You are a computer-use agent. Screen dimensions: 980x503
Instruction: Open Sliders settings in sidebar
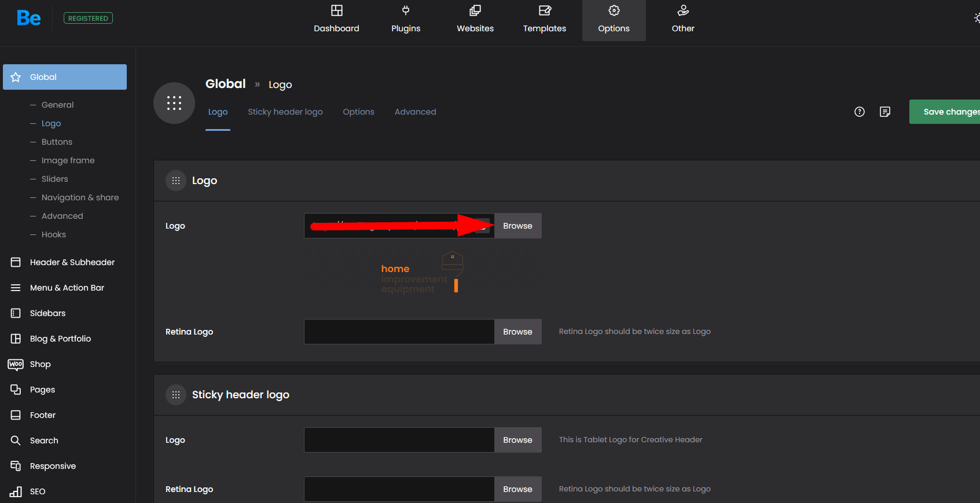pos(54,179)
